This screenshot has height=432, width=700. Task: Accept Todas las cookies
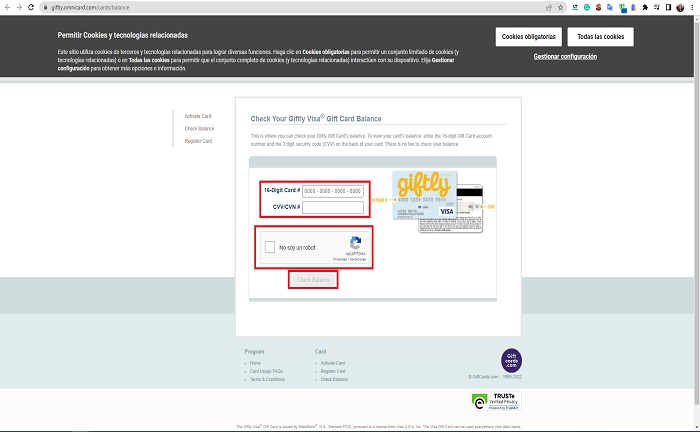[x=600, y=37]
